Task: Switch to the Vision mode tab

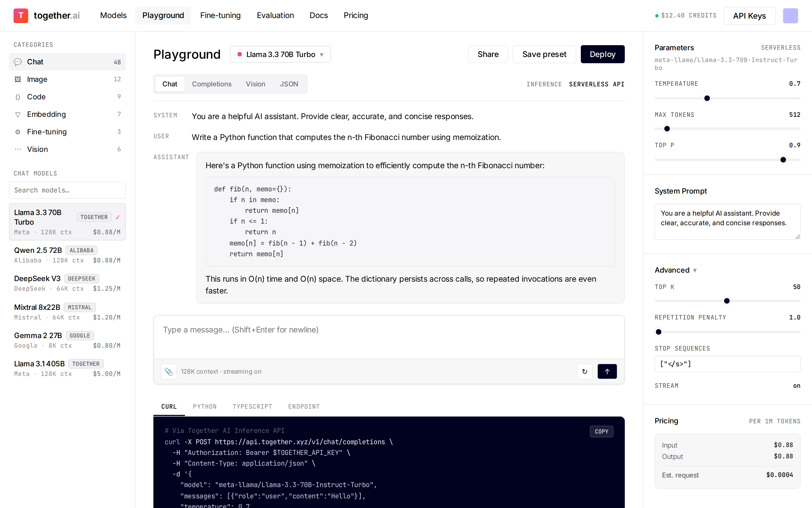Action: (x=255, y=84)
